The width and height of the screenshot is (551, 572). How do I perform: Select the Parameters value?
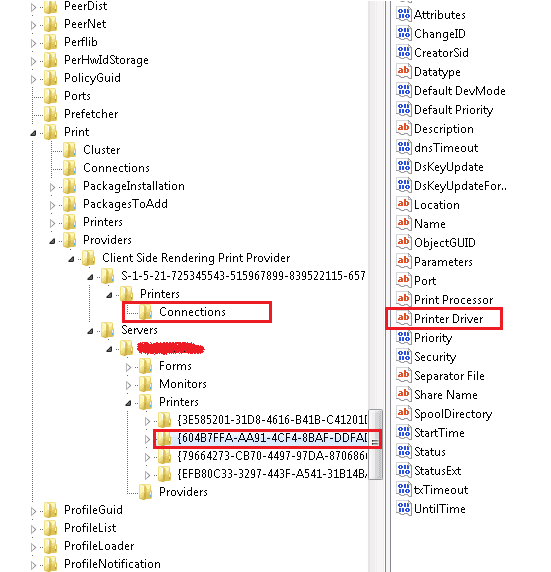(x=443, y=262)
